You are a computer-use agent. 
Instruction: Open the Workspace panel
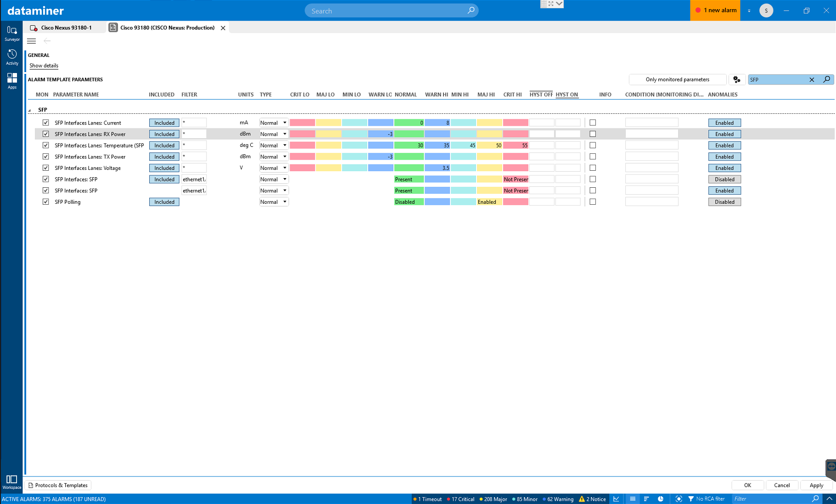(12, 482)
